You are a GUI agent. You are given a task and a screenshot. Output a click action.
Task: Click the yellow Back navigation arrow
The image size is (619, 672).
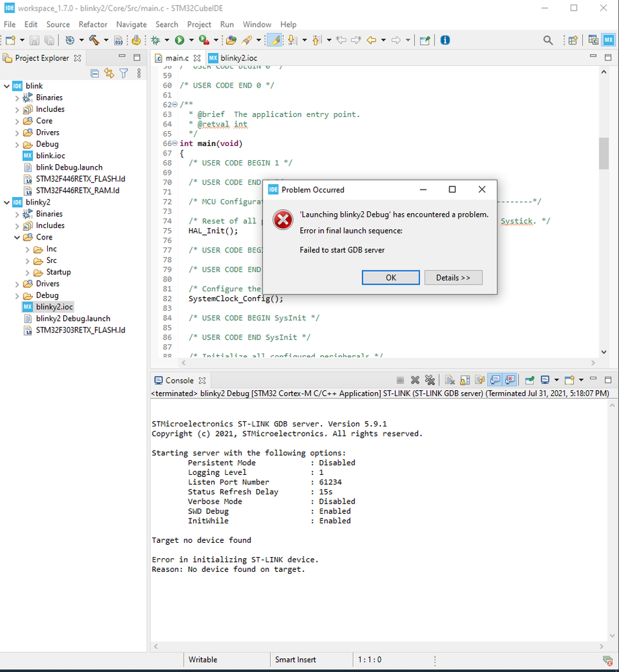point(371,40)
